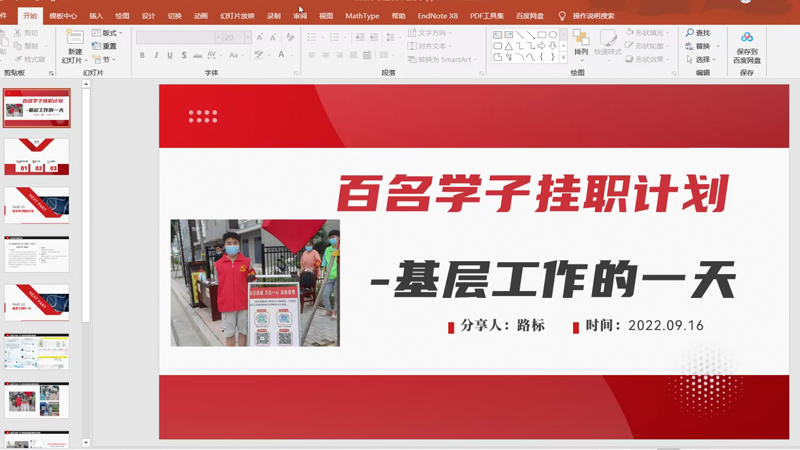
Task: Open the Insert (插入) tab
Action: [96, 16]
